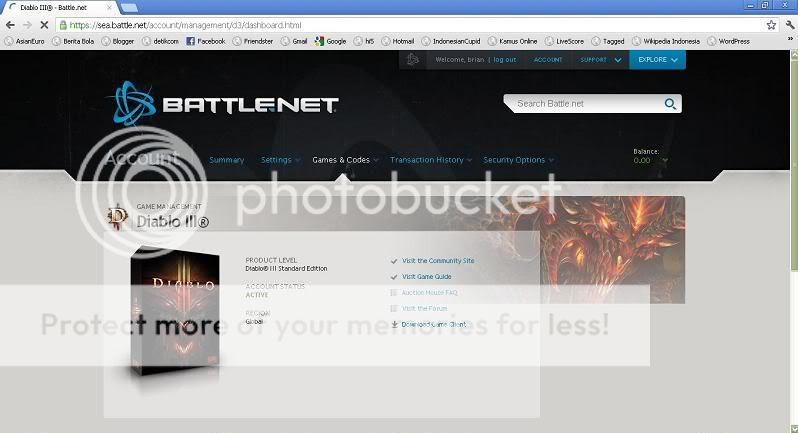Bookmark page with star icon
Viewport: 798px width, 433px height.
pos(772,25)
